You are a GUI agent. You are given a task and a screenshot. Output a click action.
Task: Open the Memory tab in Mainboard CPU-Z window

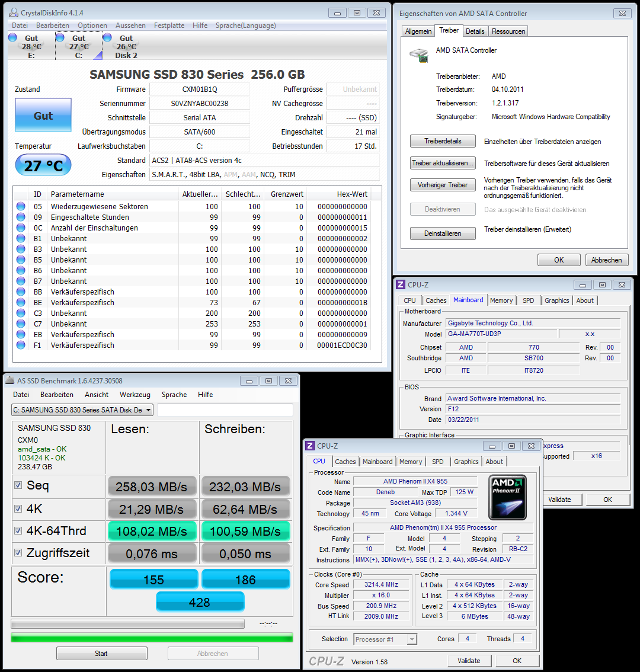[501, 300]
